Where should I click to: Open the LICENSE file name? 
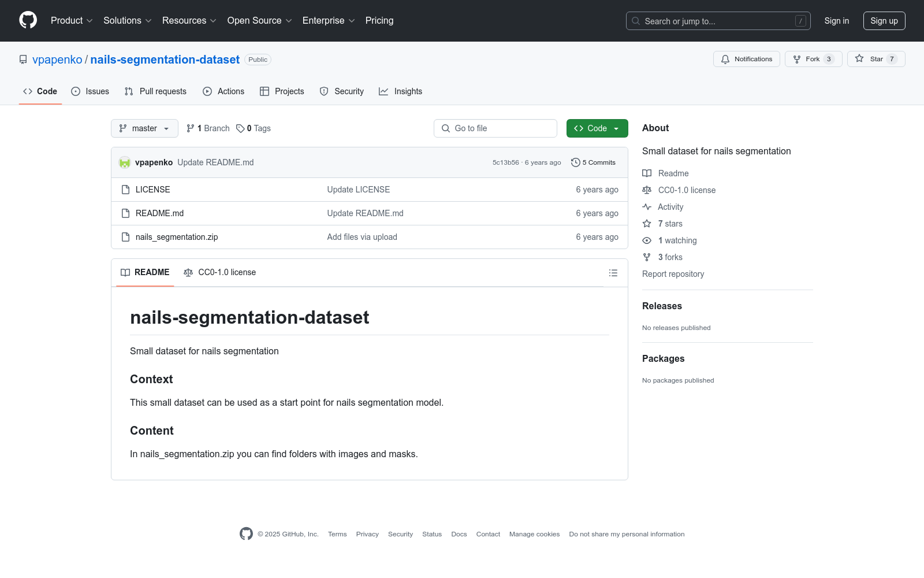(x=153, y=190)
